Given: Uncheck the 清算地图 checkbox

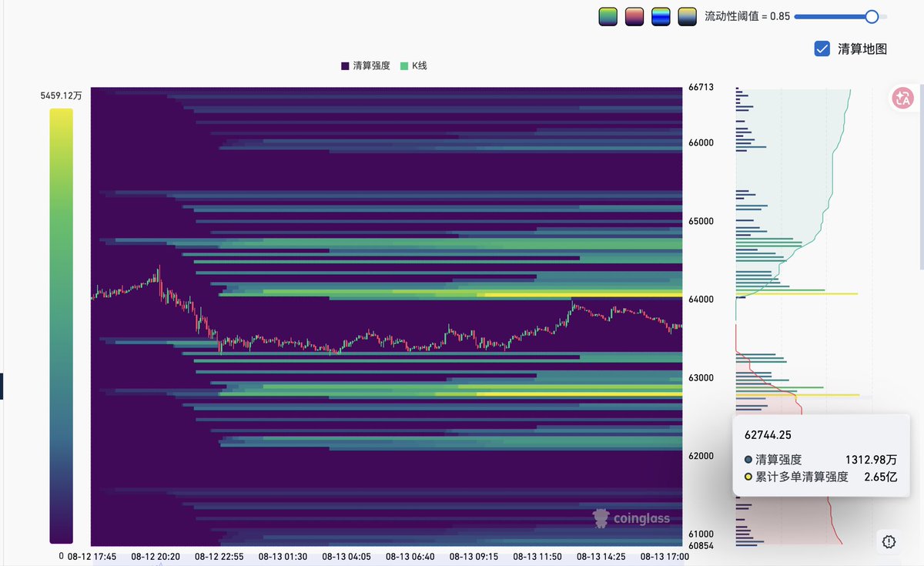Looking at the screenshot, I should [822, 49].
